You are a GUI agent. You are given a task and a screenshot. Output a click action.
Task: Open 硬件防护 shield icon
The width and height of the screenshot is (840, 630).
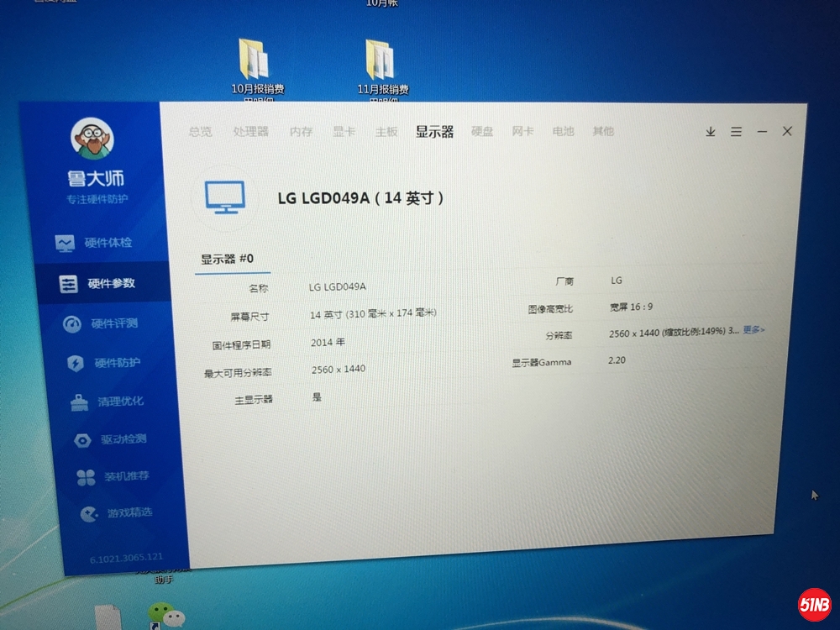(x=76, y=363)
